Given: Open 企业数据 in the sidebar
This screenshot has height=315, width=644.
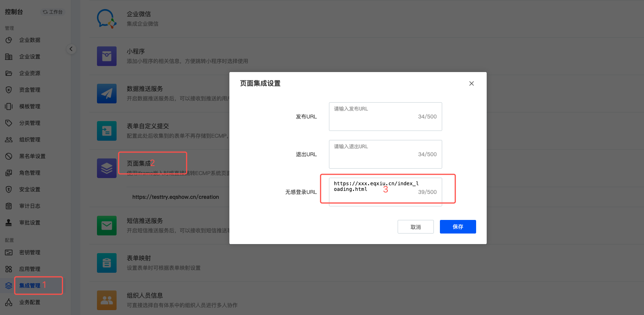Looking at the screenshot, I should coord(29,40).
